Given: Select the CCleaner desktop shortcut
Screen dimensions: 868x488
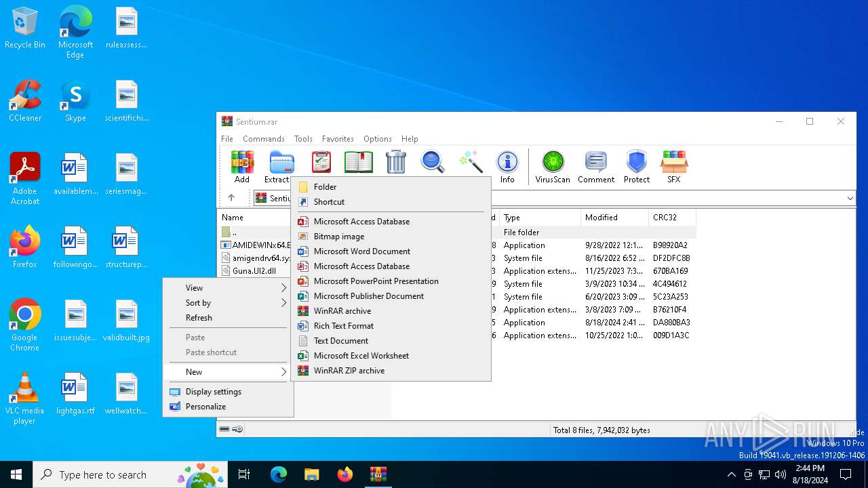Looking at the screenshot, I should point(25,102).
